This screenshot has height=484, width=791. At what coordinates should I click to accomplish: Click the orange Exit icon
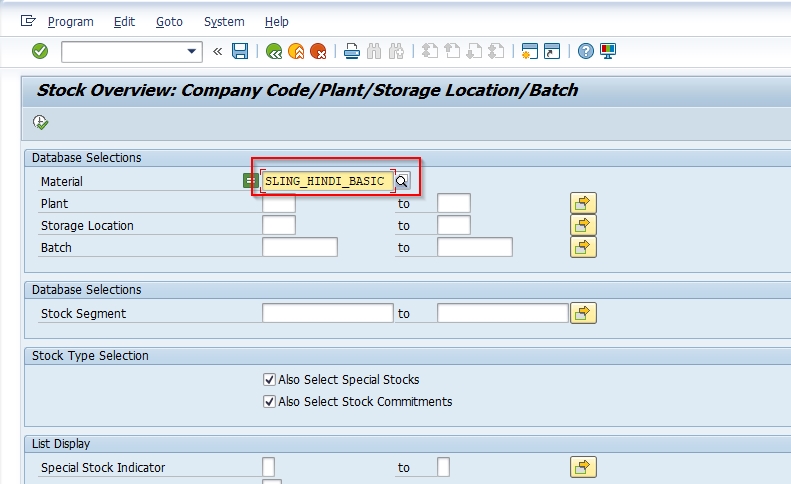[296, 51]
